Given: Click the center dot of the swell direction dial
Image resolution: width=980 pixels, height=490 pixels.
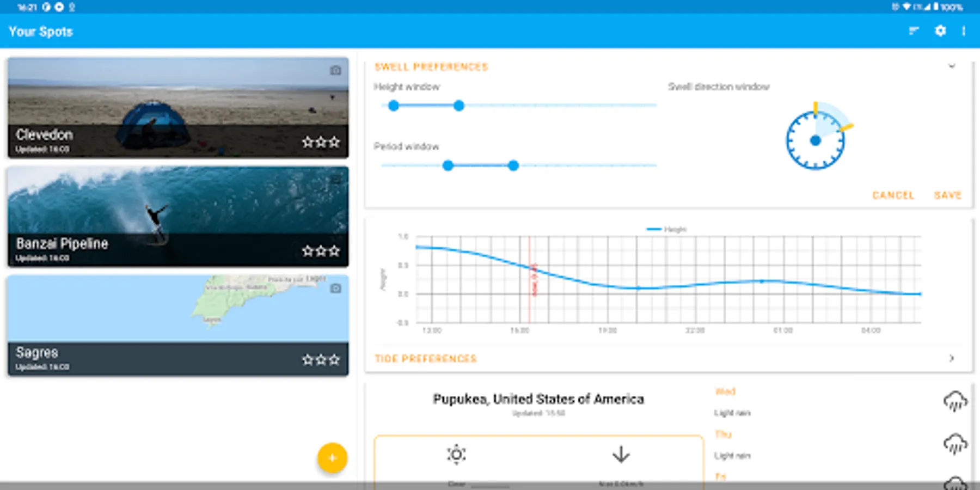Looking at the screenshot, I should (816, 140).
